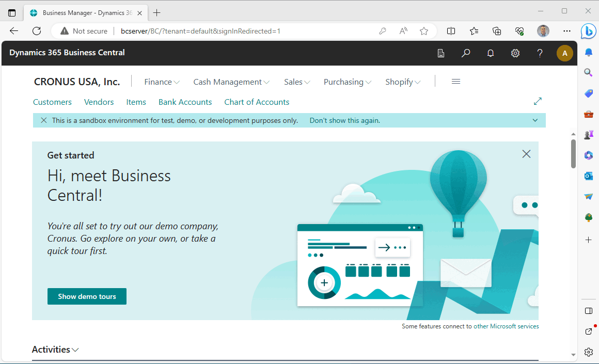The height and width of the screenshot is (364, 599).
Task: Click the Show demo tours button
Action: coord(87,296)
